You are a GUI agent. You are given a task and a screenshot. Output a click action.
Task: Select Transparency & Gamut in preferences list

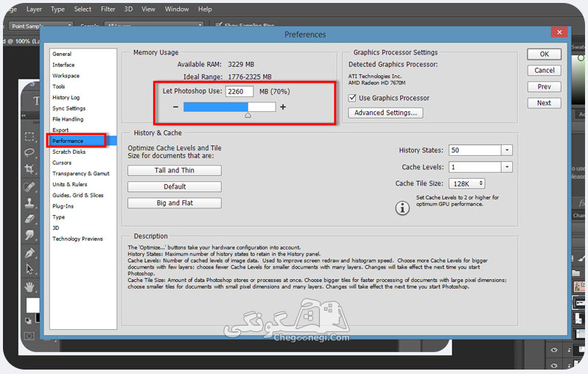click(81, 174)
